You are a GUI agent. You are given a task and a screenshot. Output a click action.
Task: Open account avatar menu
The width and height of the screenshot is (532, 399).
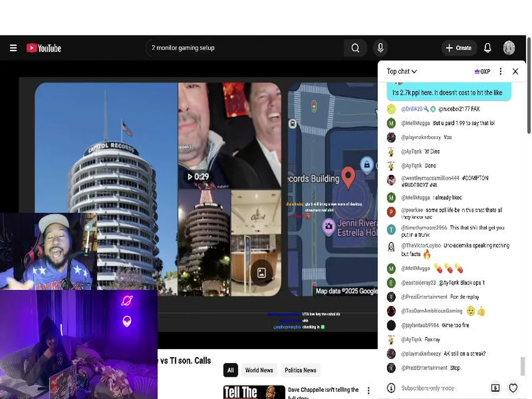click(x=509, y=48)
